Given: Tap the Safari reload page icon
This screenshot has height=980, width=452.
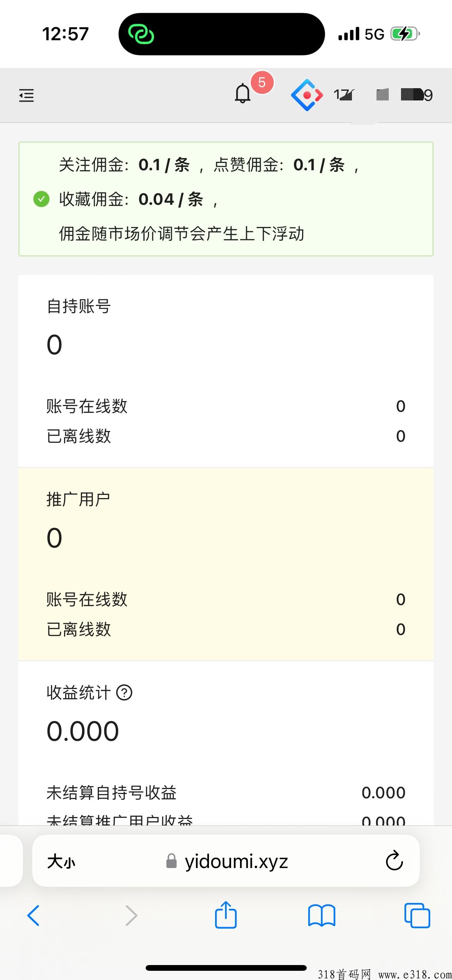Looking at the screenshot, I should pos(394,861).
